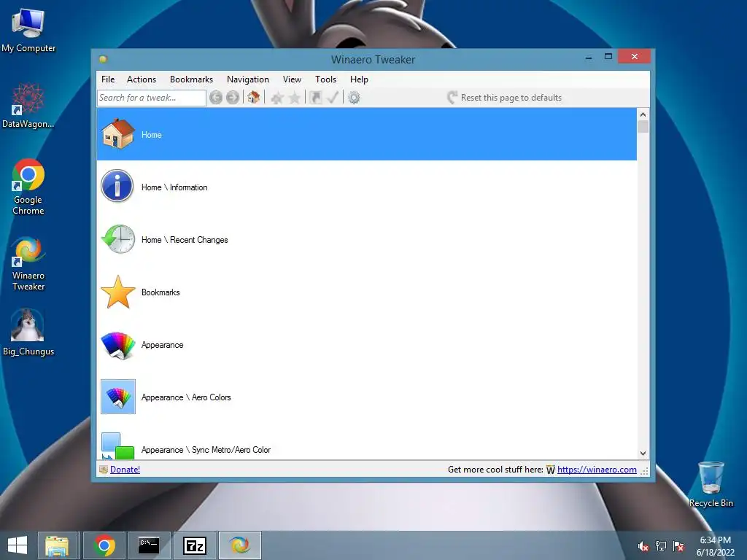The width and height of the screenshot is (747, 560).
Task: Go to home via toolbar house icon
Action: pos(253,97)
